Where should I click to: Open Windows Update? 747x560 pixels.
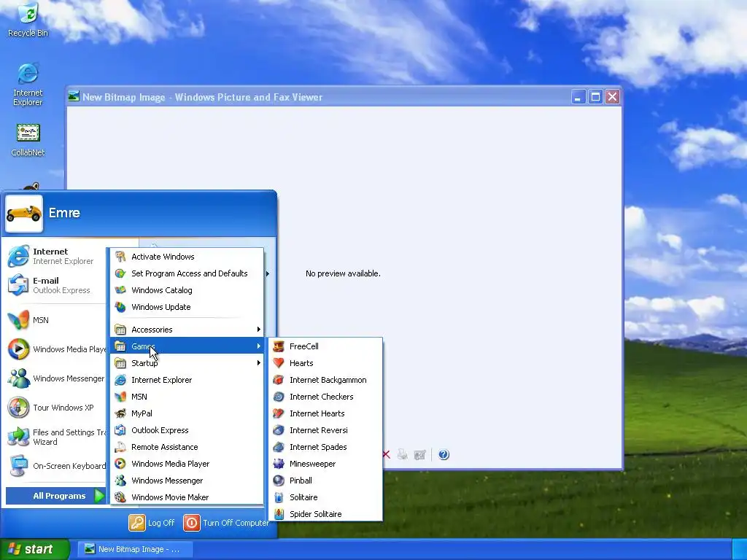[187, 307]
